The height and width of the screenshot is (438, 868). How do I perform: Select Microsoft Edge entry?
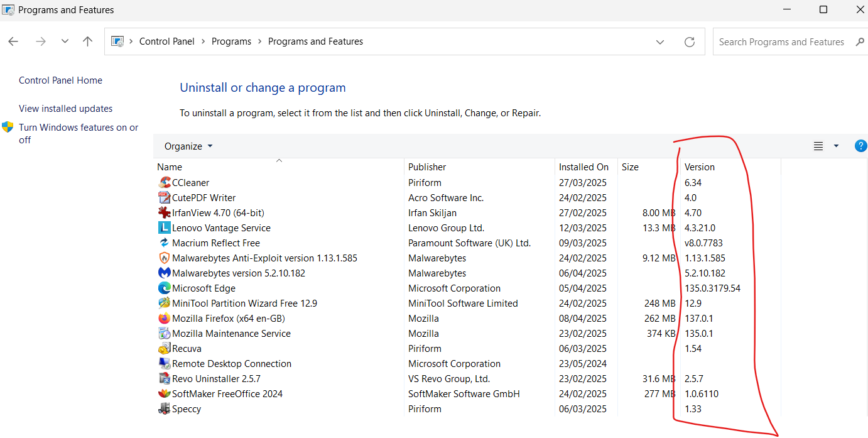point(204,288)
